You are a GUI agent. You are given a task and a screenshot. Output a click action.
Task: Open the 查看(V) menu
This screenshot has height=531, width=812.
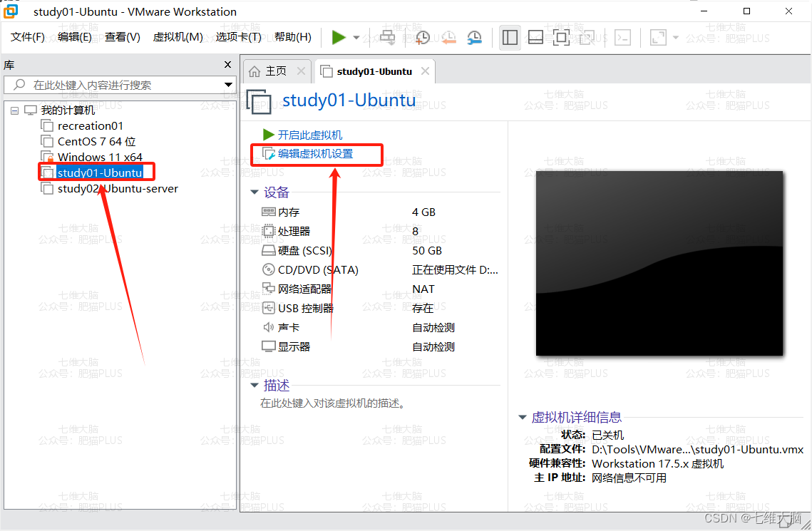(x=122, y=37)
